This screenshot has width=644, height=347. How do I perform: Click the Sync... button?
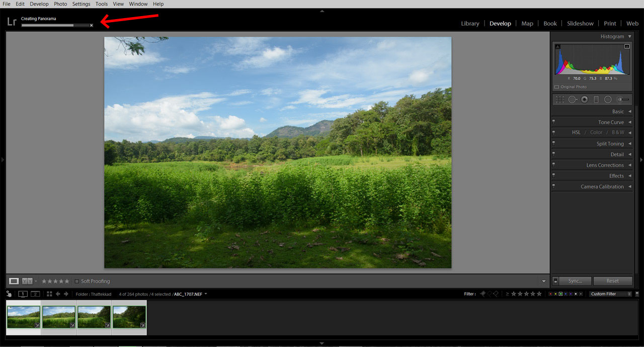tap(575, 281)
